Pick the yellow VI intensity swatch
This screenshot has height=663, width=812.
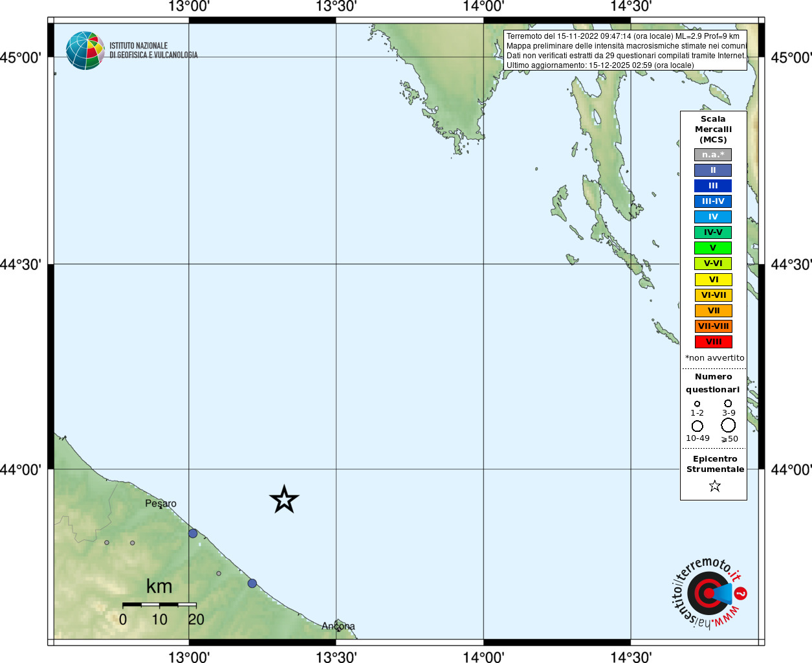[713, 280]
